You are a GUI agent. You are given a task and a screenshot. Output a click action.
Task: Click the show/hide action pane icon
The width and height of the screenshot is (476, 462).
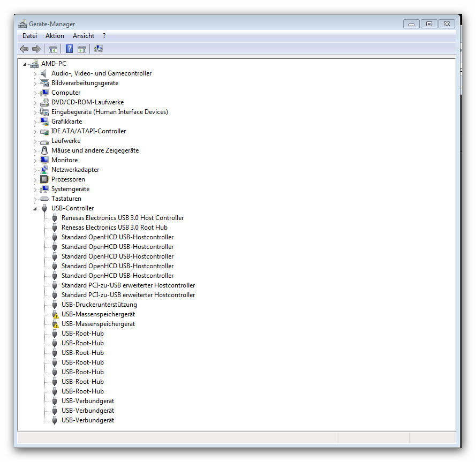(82, 49)
